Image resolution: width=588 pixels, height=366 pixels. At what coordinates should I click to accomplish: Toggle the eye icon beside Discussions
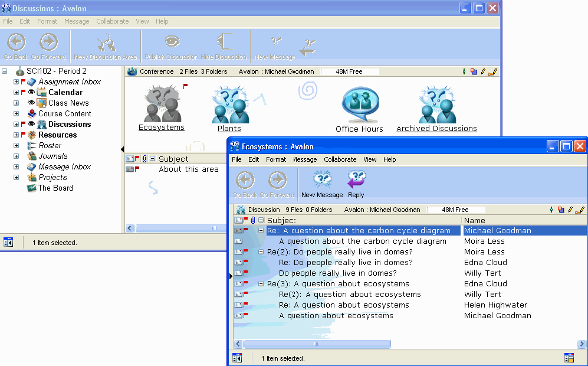point(31,124)
